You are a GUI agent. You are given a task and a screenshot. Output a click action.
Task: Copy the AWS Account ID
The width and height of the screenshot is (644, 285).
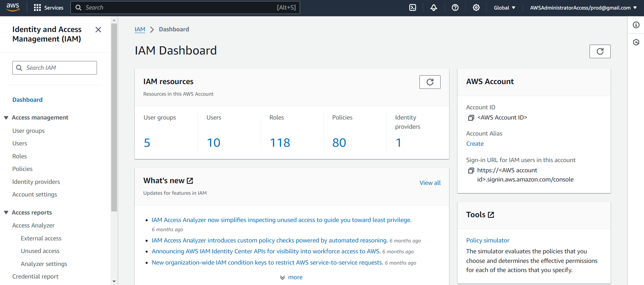471,118
